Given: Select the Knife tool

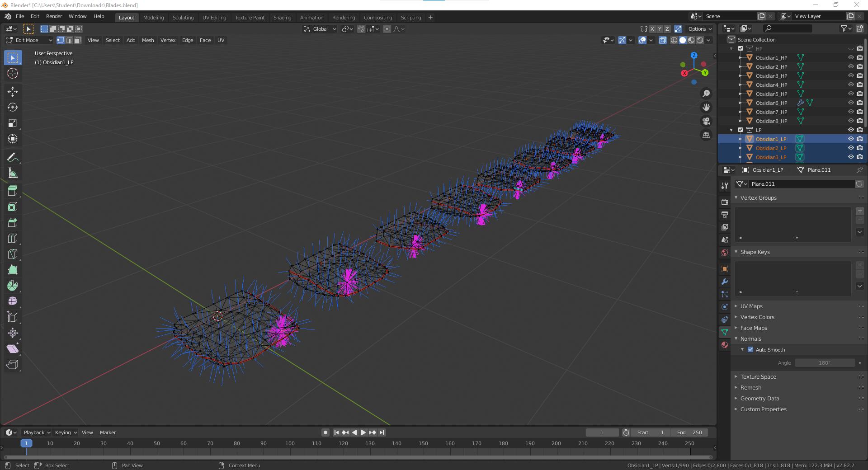Looking at the screenshot, I should [13, 254].
